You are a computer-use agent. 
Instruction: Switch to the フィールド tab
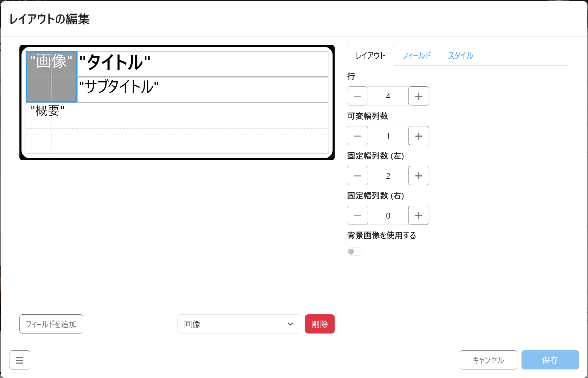(x=416, y=55)
